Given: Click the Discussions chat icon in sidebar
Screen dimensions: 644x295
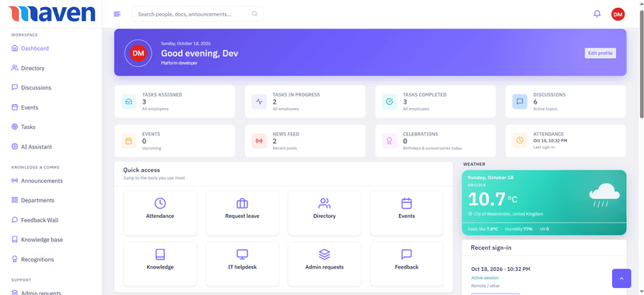Looking at the screenshot, I should pyautogui.click(x=15, y=87).
